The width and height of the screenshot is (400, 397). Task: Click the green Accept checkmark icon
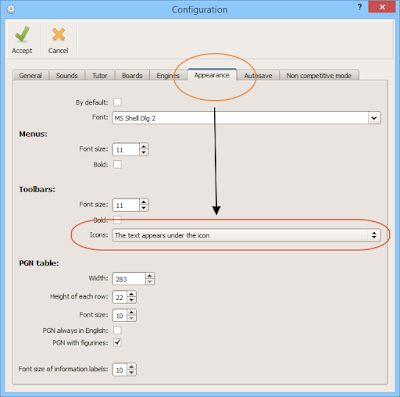[22, 34]
